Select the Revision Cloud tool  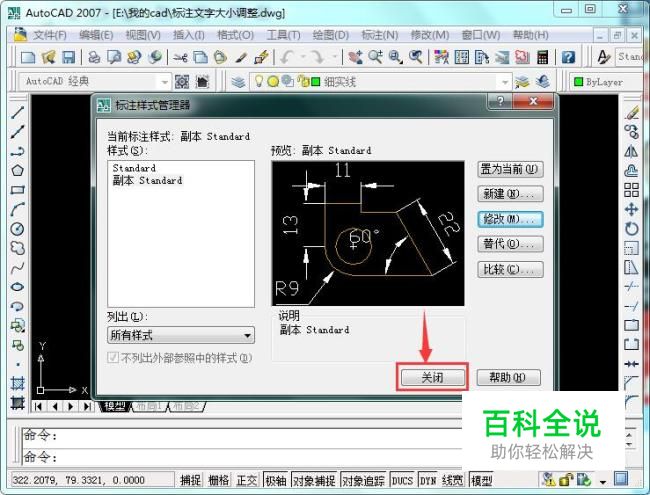[17, 248]
